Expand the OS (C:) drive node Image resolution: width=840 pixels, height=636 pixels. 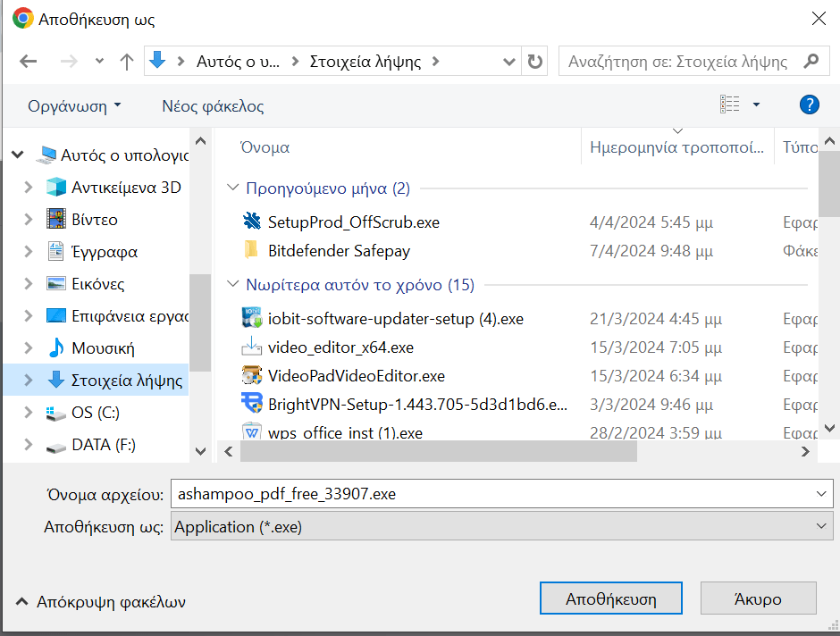point(29,412)
